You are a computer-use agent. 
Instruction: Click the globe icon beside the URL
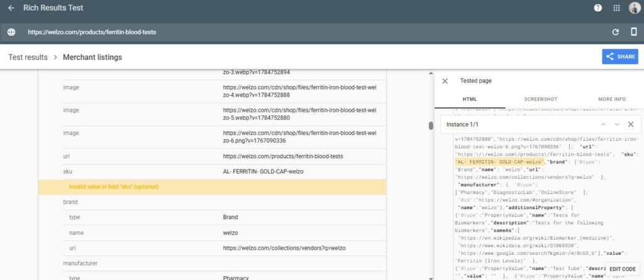(11, 32)
